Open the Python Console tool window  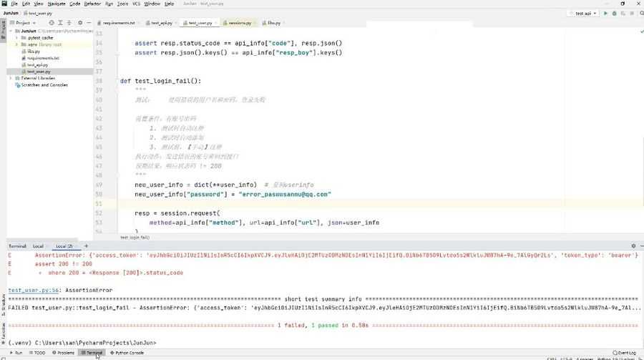(127, 353)
